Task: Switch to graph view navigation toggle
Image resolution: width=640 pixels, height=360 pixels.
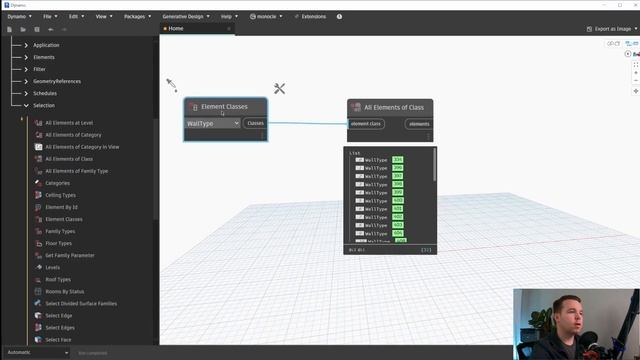Action: [x=632, y=43]
